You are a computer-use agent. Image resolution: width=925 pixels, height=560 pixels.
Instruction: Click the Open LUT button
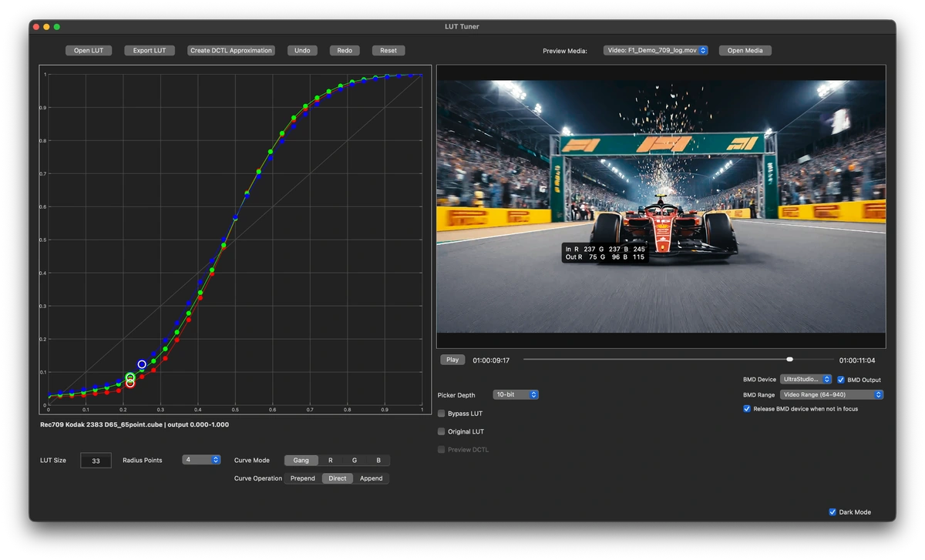89,51
